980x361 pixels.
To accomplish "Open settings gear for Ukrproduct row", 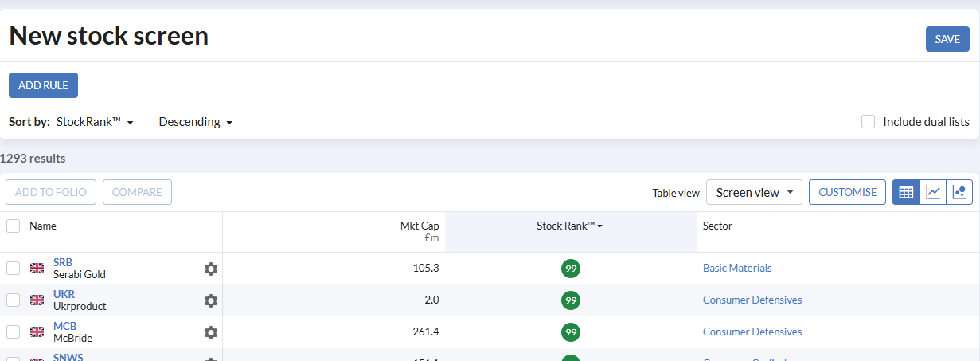I will 210,300.
